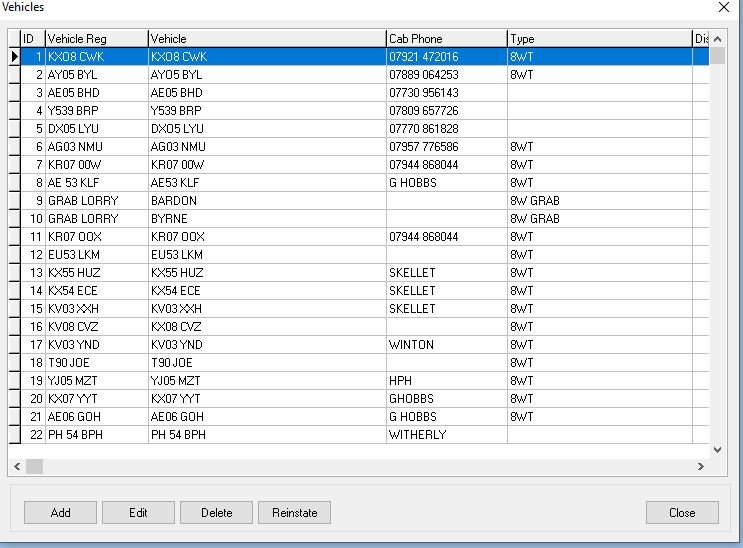Select Vehicle Reg cell AG03 NMU
Image resolution: width=743 pixels, height=548 pixels.
pyautogui.click(x=97, y=147)
